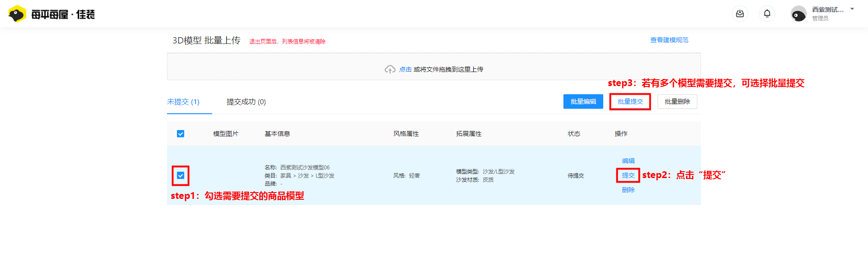The width and height of the screenshot is (868, 275).
Task: Click the 3D模型 批量上传 page title
Action: [x=206, y=40]
